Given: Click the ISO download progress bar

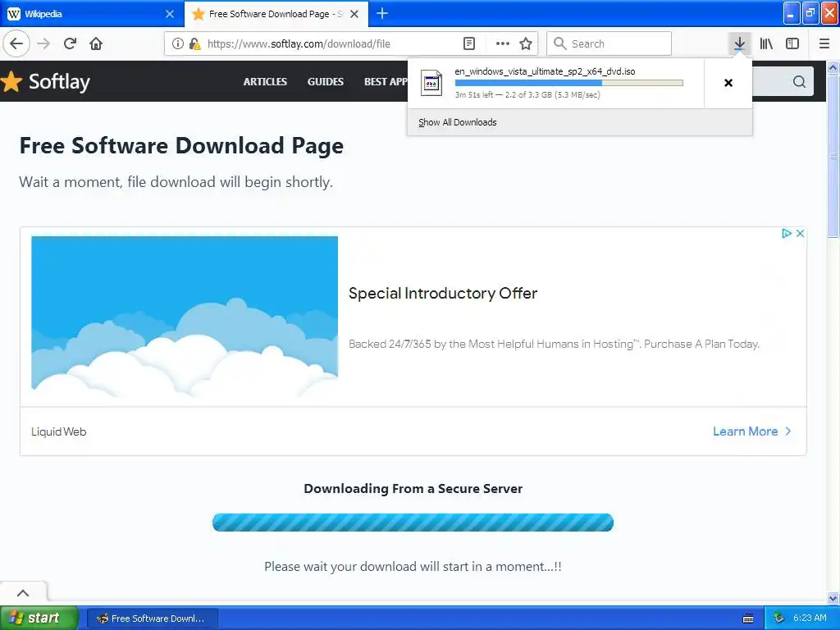Looking at the screenshot, I should (569, 83).
